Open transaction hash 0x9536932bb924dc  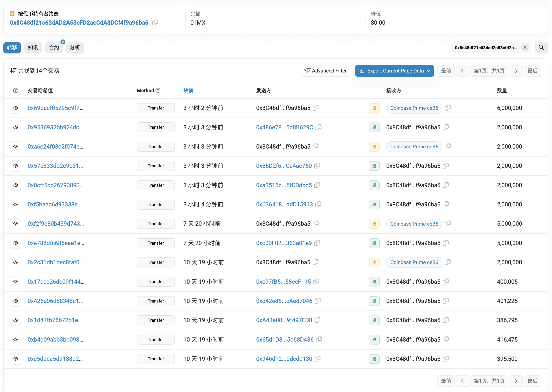[55, 127]
